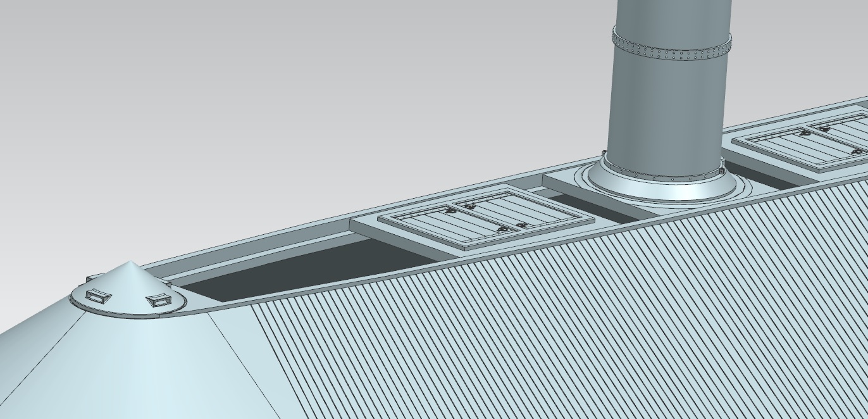Click the riveted band around the chimney

pos(672,44)
